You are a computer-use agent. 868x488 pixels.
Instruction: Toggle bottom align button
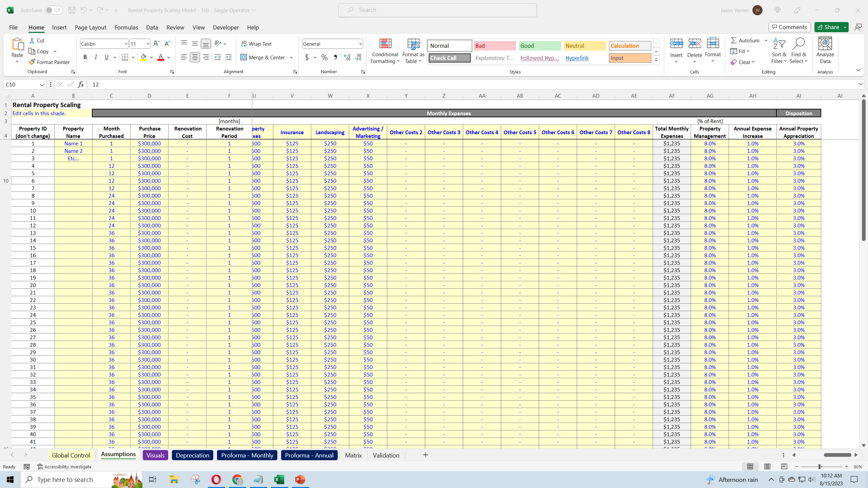205,44
